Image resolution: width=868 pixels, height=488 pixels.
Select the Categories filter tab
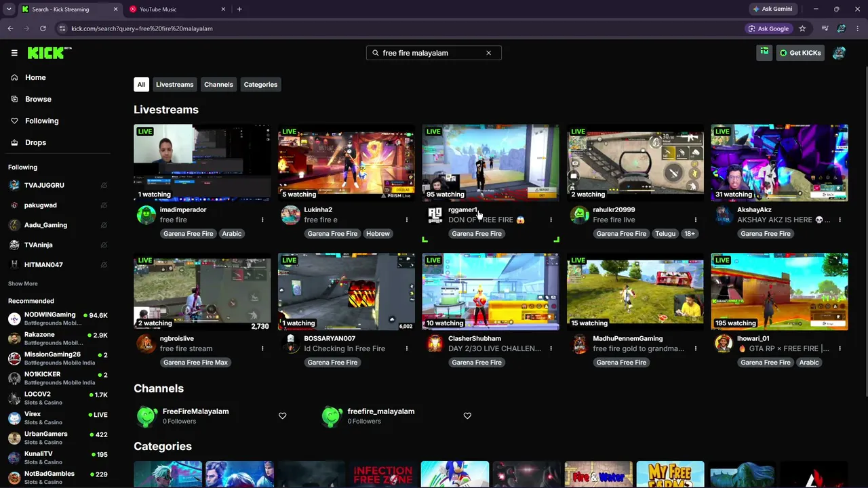pyautogui.click(x=260, y=85)
